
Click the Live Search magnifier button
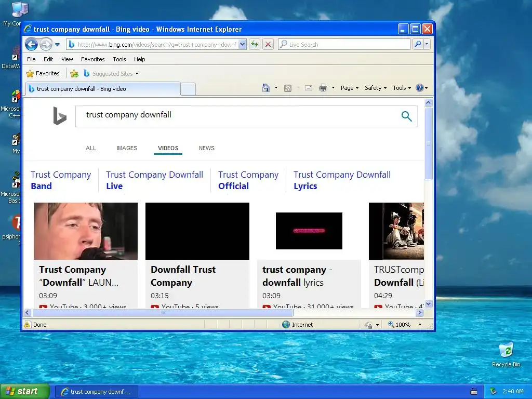418,44
